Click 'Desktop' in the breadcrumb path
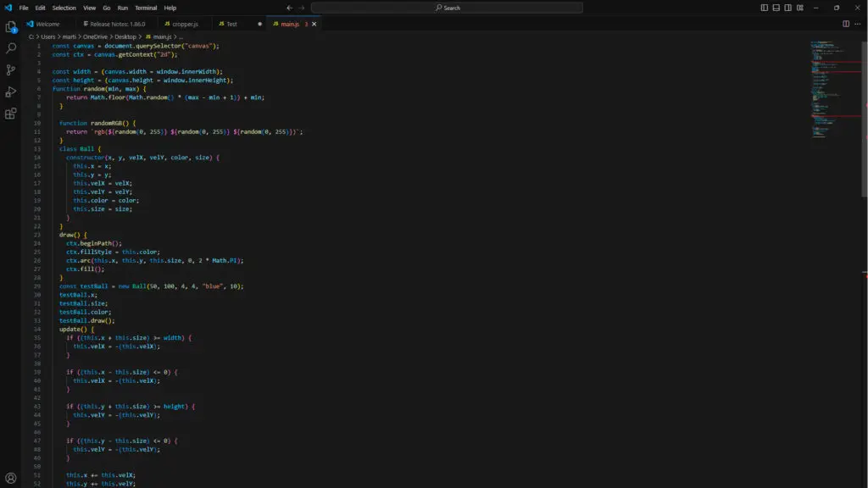Image resolution: width=868 pixels, height=488 pixels. click(125, 36)
